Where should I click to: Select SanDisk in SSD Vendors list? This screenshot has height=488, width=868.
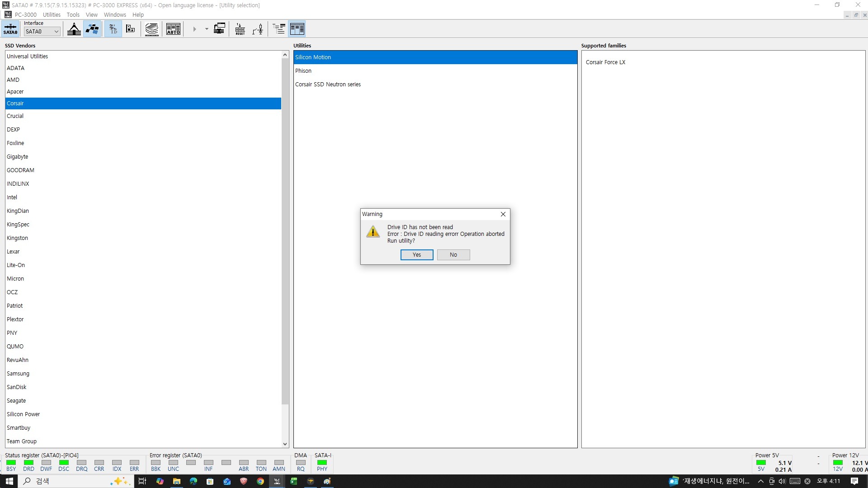143,387
